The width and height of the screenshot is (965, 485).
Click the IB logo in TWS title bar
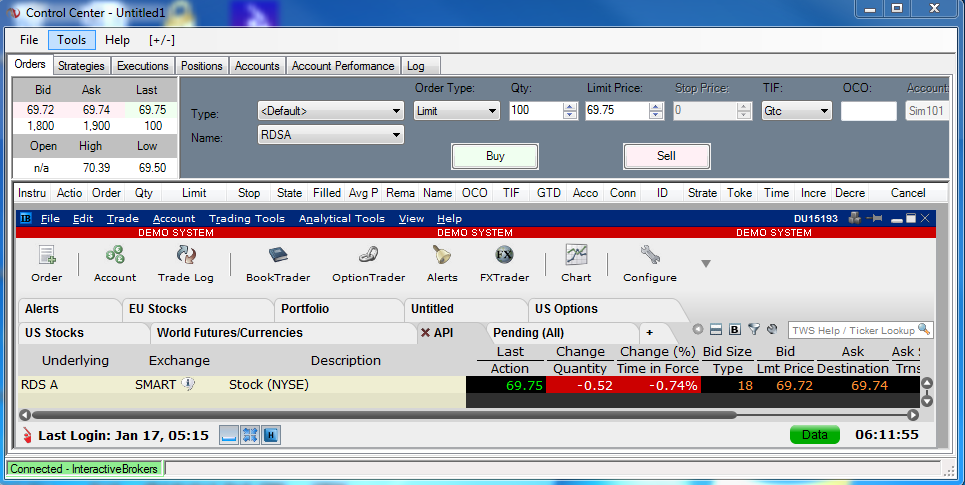coord(26,218)
